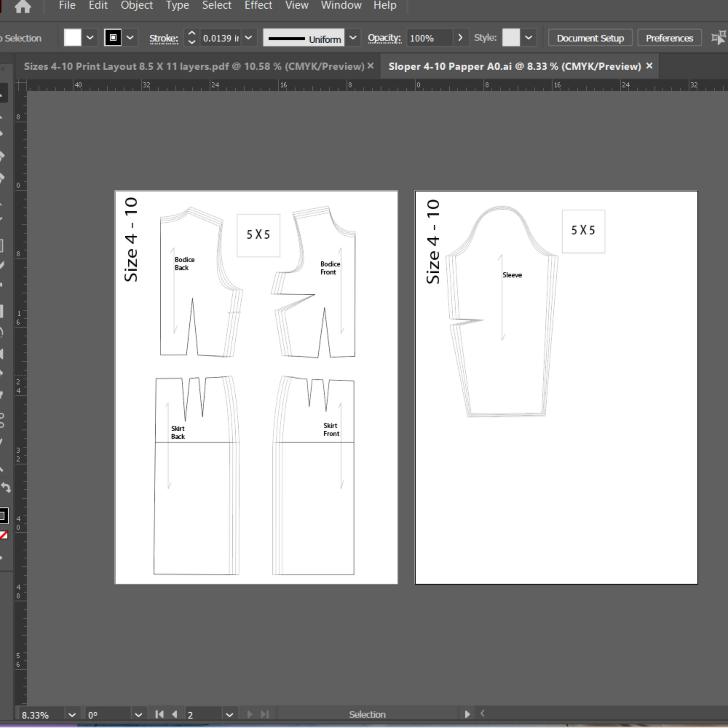Switch to the Sizes 4-10 Print Layout tab

coord(194,66)
